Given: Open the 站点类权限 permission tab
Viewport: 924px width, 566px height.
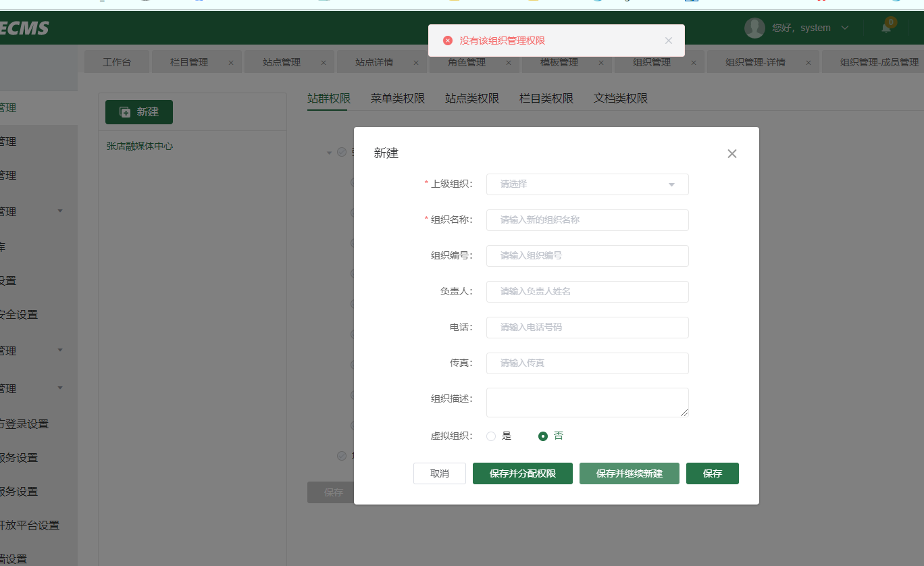Looking at the screenshot, I should [472, 99].
